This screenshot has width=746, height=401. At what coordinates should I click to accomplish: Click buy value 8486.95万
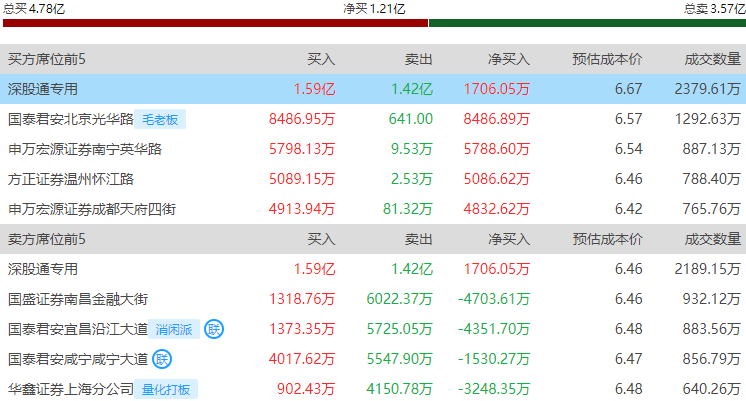tap(302, 119)
